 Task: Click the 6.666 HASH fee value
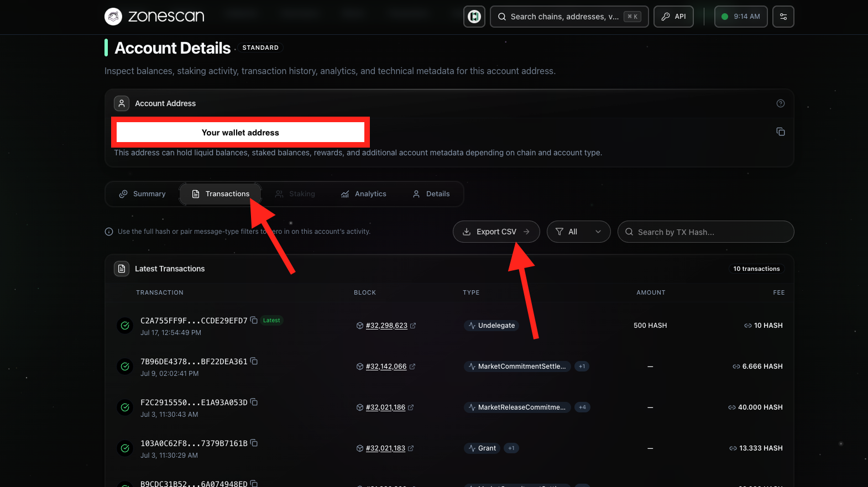(762, 366)
